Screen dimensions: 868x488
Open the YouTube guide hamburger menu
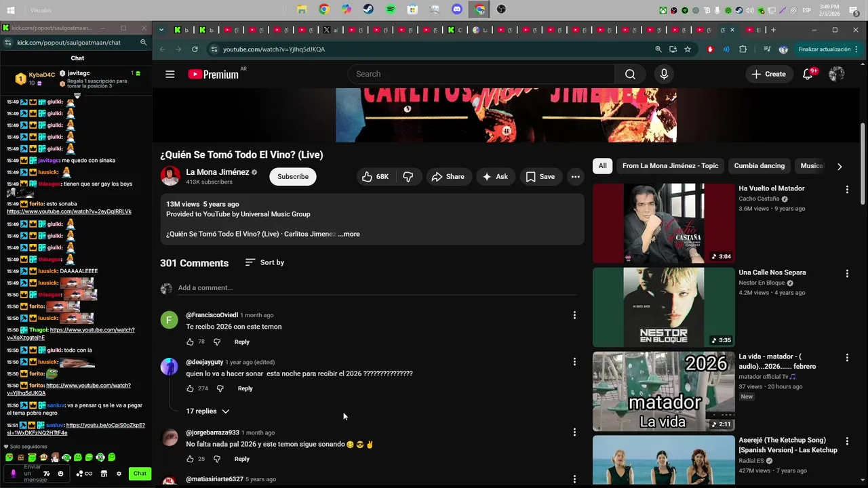click(x=170, y=75)
